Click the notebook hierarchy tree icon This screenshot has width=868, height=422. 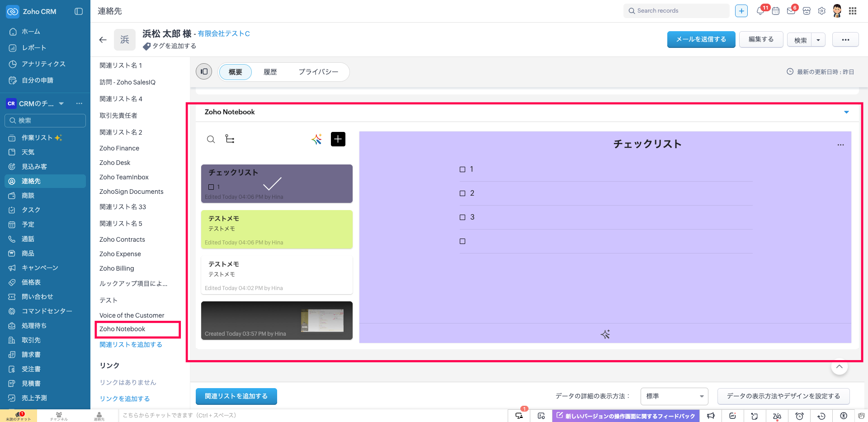click(x=230, y=139)
